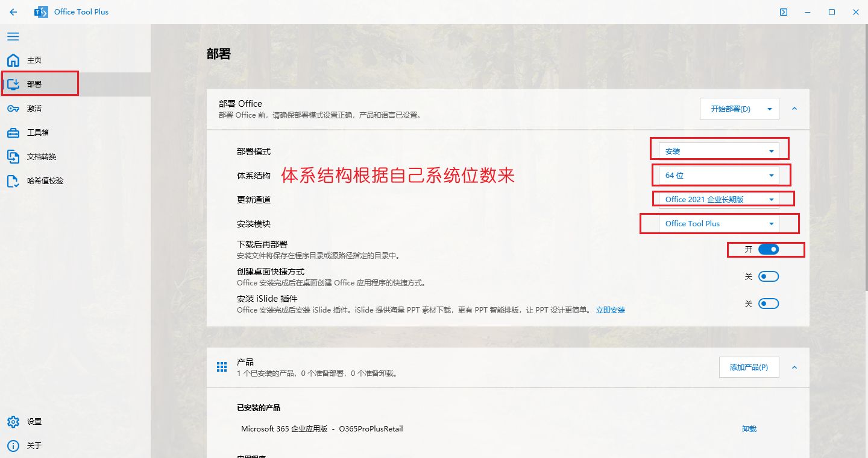Click the toolbox icon beside 工具箱

coord(13,133)
